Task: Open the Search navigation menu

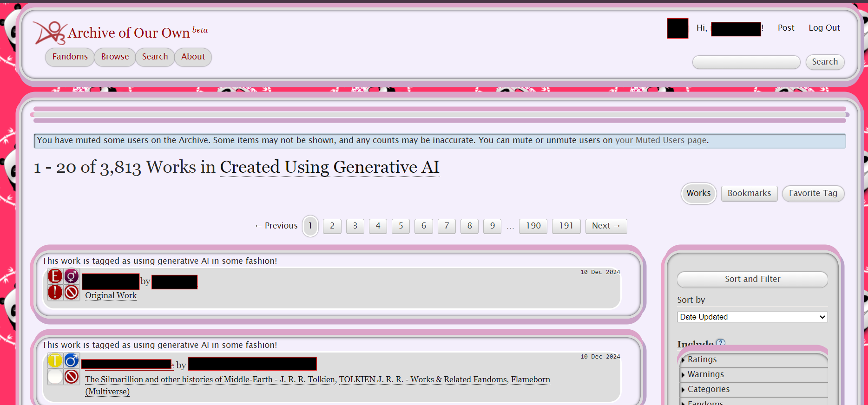Action: 155,57
